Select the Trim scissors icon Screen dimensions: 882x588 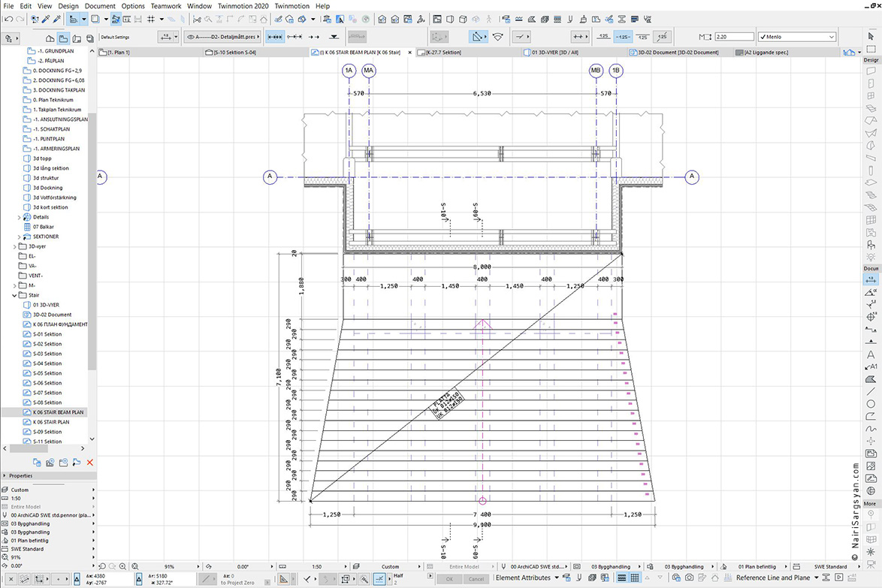point(197,19)
